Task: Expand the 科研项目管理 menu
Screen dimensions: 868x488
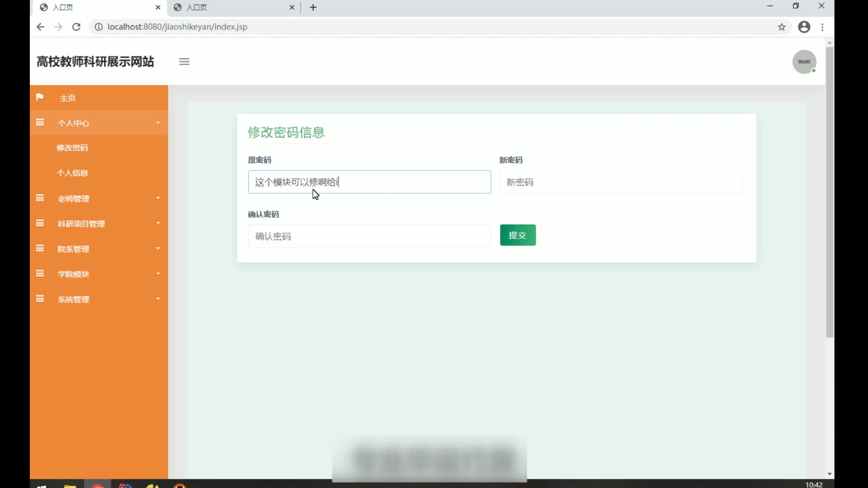Action: pyautogui.click(x=99, y=224)
